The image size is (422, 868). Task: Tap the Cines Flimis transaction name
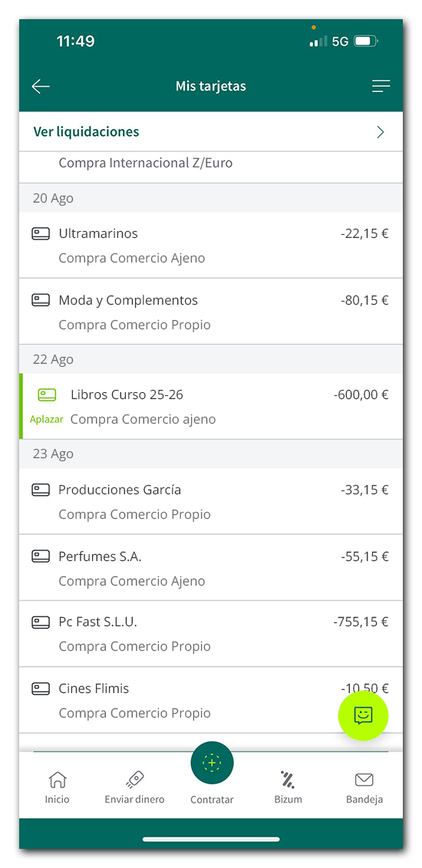[94, 688]
